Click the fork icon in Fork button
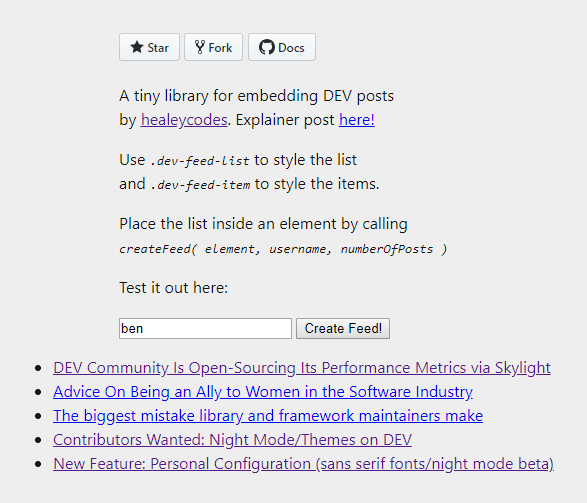This screenshot has width=587, height=503. click(x=200, y=47)
